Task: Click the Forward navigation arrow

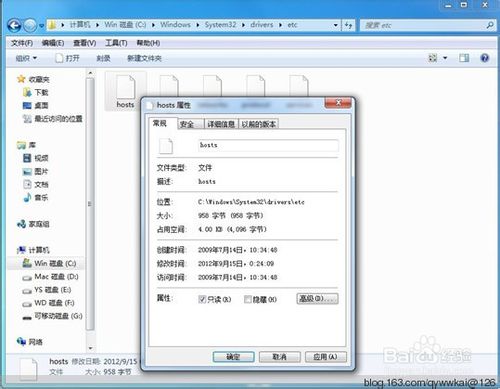Action: pos(30,25)
